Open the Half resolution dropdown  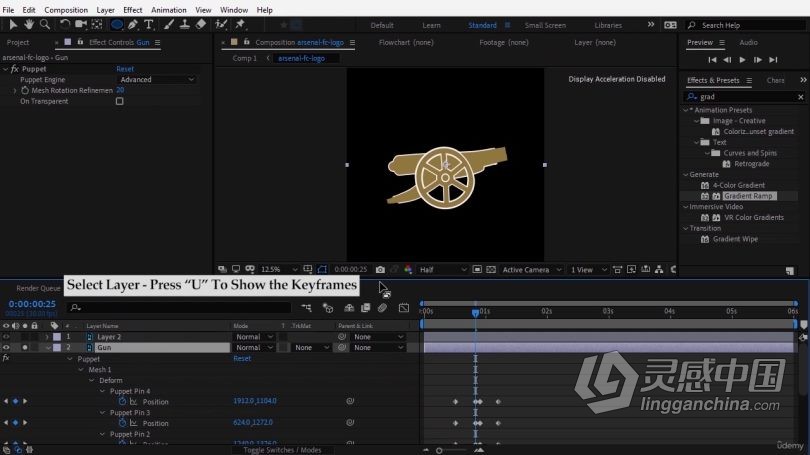coord(443,270)
